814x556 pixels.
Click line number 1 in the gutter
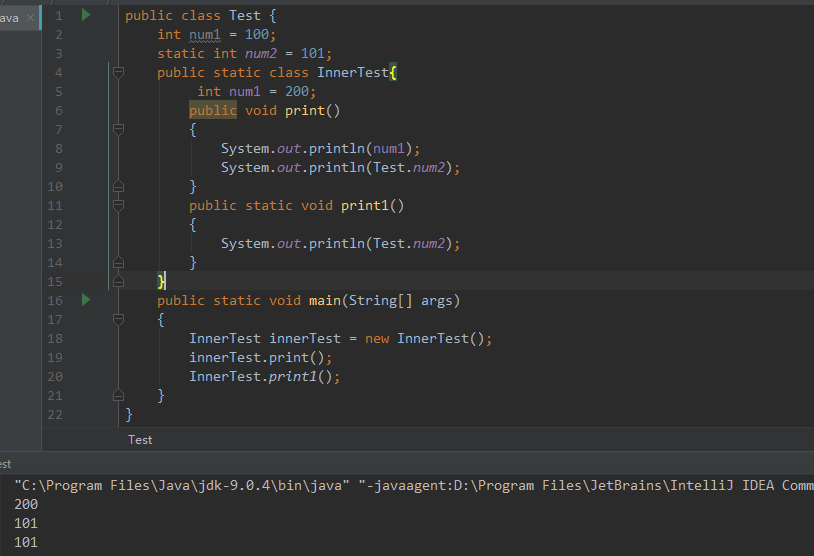[59, 16]
